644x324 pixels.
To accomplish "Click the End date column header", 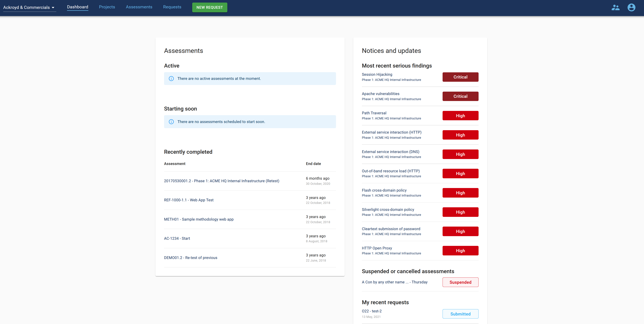I will pos(313,164).
